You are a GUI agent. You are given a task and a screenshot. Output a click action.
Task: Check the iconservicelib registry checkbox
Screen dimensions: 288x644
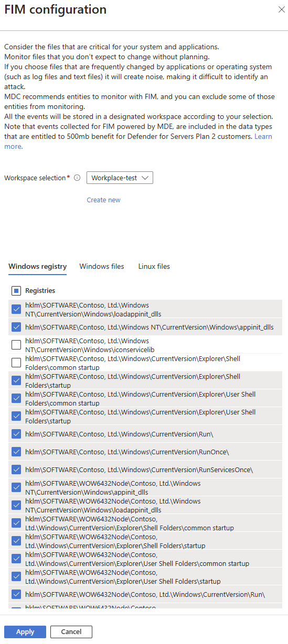pyautogui.click(x=16, y=345)
